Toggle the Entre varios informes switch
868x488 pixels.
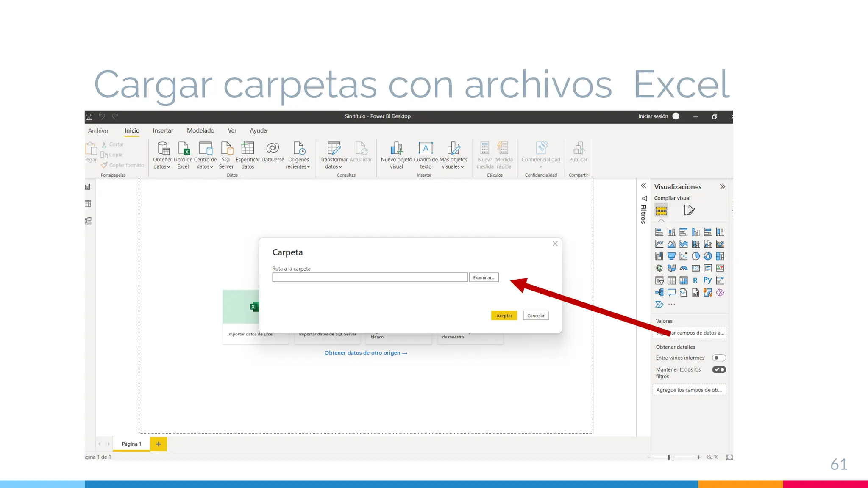(x=719, y=358)
